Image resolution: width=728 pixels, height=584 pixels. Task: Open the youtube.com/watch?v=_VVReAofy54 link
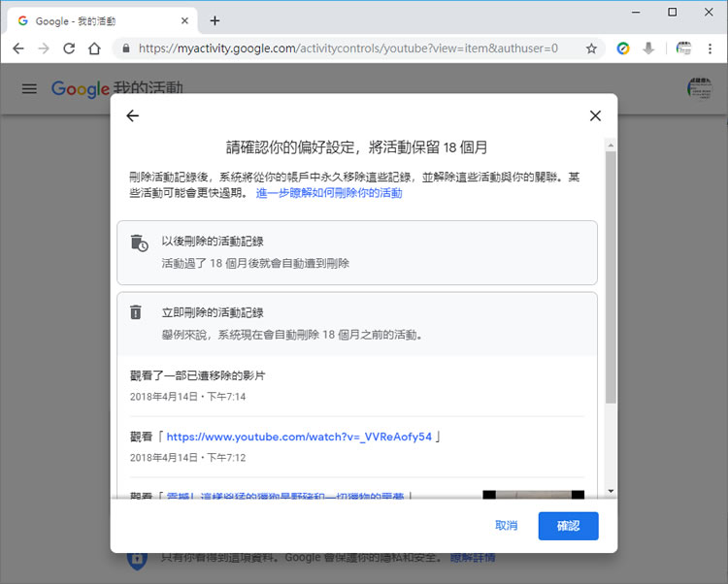[299, 437]
